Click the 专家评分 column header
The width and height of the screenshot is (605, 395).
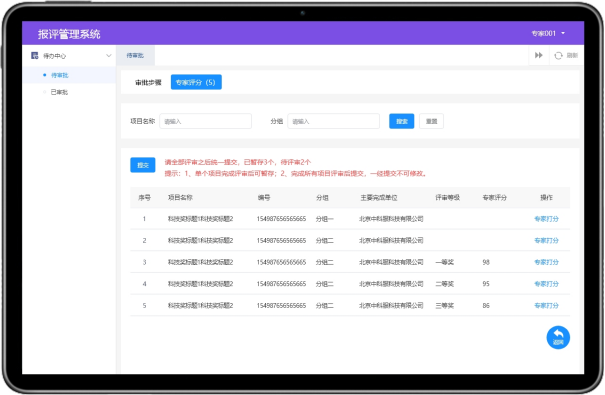[495, 198]
